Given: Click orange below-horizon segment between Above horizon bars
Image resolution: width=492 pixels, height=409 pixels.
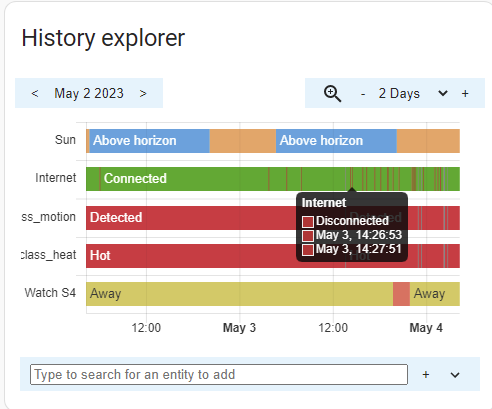Looking at the screenshot, I should 243,141.
